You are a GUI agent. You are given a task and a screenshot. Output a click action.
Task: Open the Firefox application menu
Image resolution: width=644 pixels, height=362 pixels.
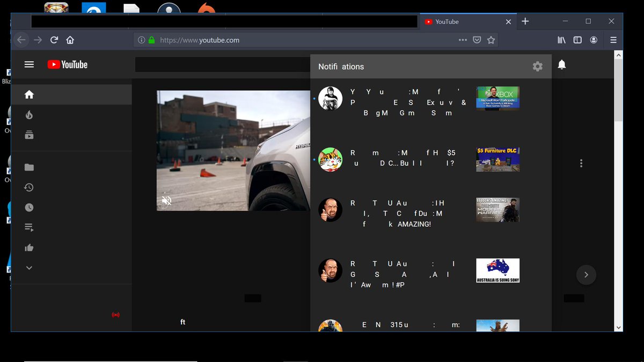[613, 40]
